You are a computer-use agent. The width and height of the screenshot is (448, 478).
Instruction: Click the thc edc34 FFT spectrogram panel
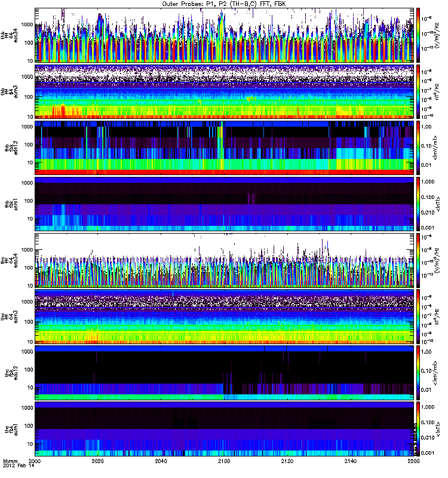(224, 260)
